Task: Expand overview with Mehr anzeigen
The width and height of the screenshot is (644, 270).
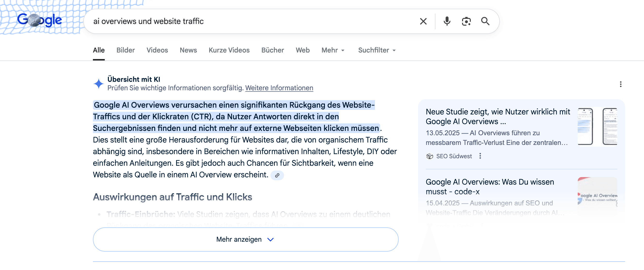Action: click(x=245, y=239)
